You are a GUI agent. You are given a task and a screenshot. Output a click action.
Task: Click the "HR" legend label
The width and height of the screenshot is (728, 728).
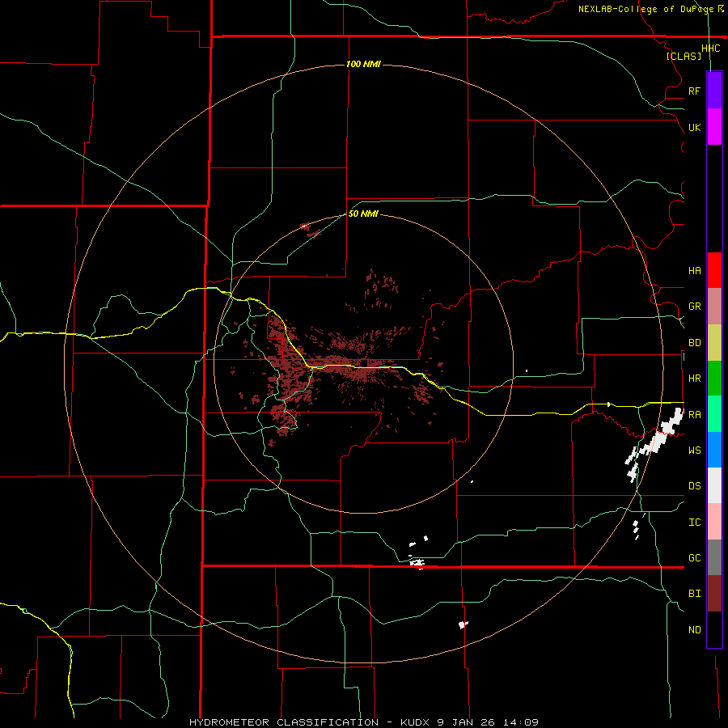click(694, 379)
